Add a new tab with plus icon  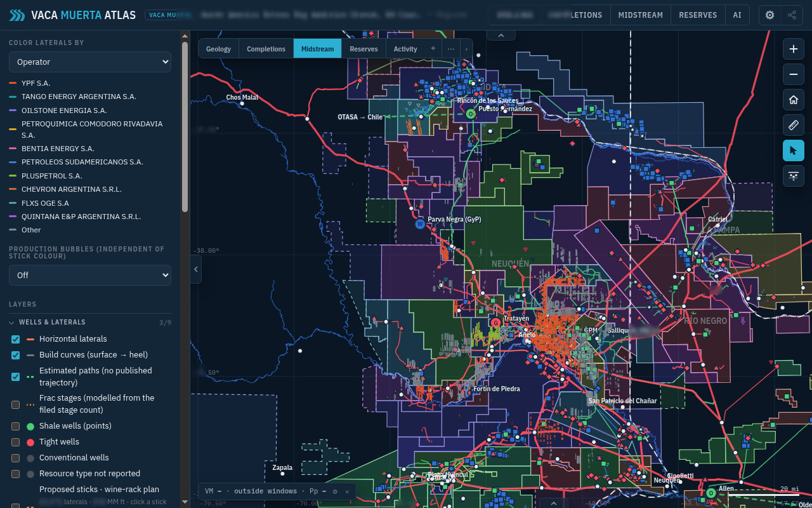click(433, 48)
